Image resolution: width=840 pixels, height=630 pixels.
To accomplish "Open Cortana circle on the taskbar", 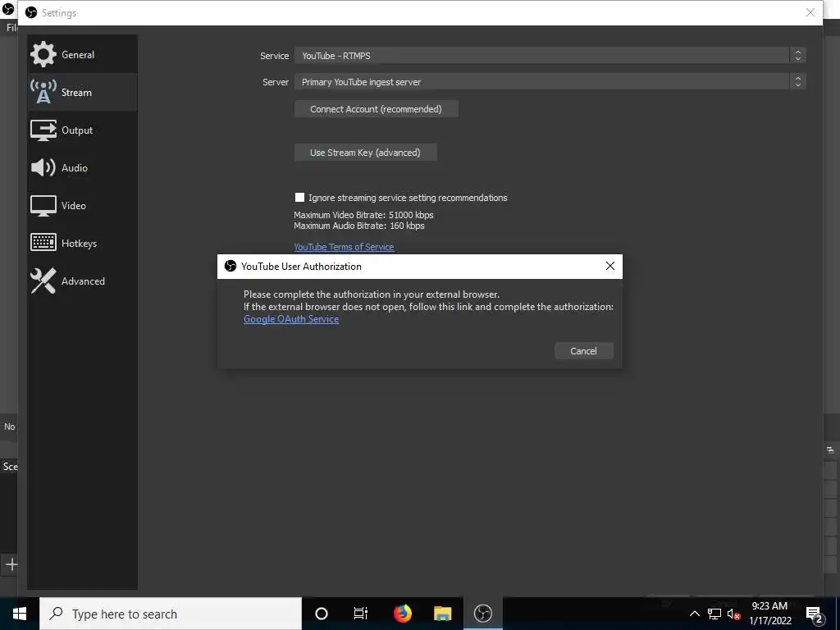I will pyautogui.click(x=321, y=614).
